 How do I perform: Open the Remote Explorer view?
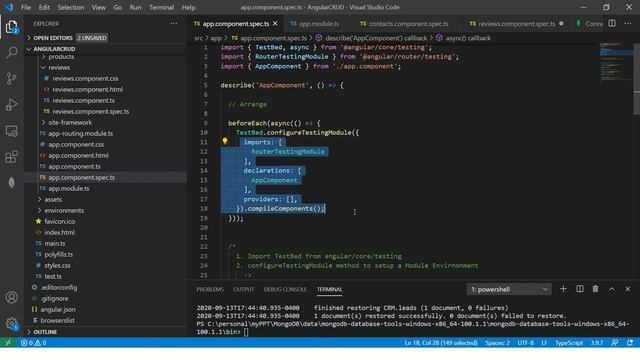coord(11,131)
